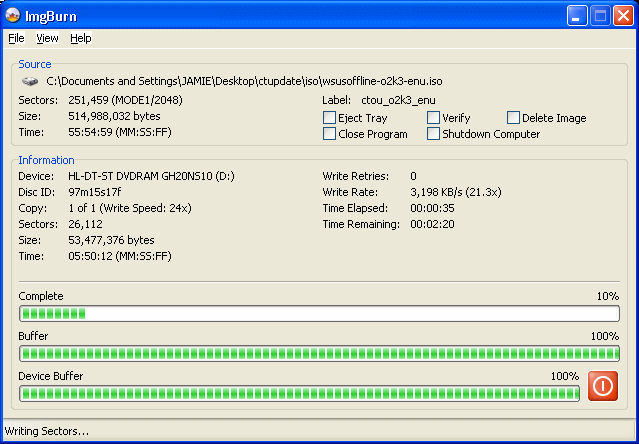Click the Writing Sectors status bar text
Viewport: 639px width, 444px height.
coord(46,431)
